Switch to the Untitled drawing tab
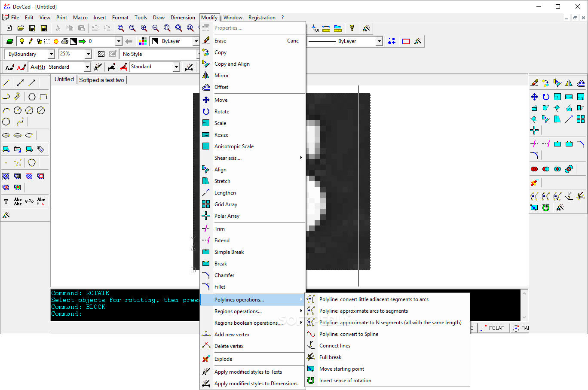 (x=64, y=79)
